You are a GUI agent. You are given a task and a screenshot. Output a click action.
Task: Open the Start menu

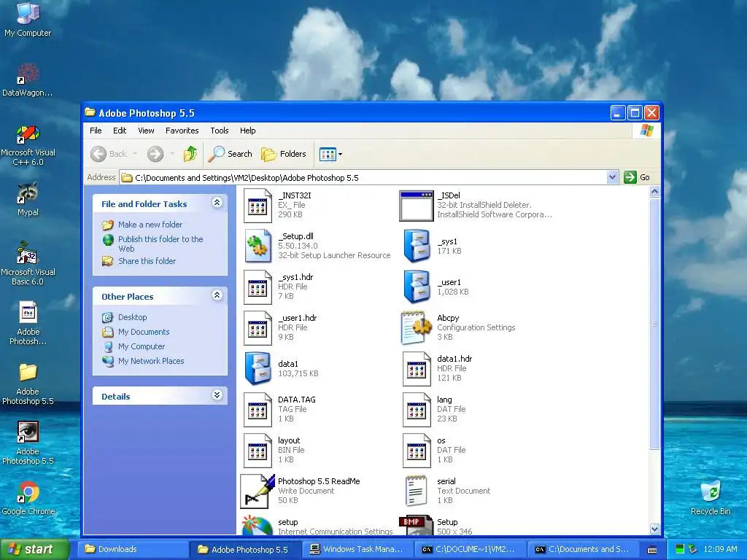pos(34,549)
